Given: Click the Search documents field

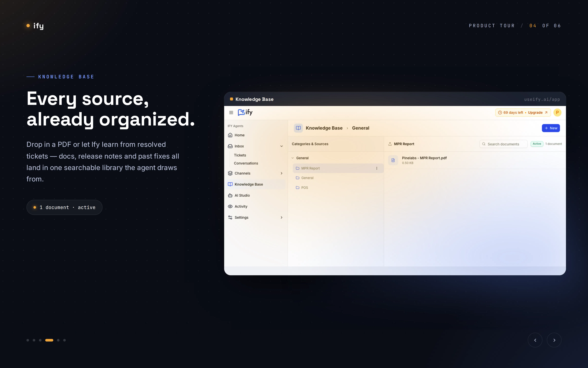Looking at the screenshot, I should 503,144.
